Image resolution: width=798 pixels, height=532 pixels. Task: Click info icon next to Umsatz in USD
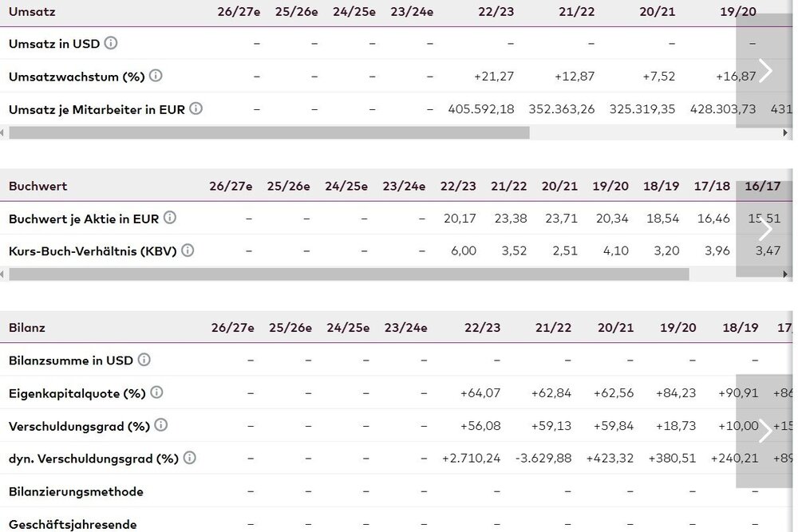tap(111, 43)
